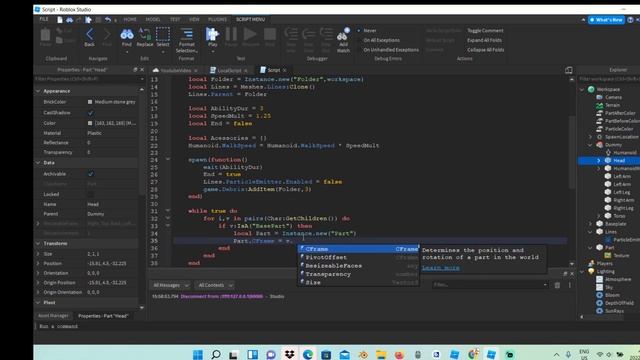Click Format Selection icon
Screen dimensions: 640x360
tap(187, 35)
